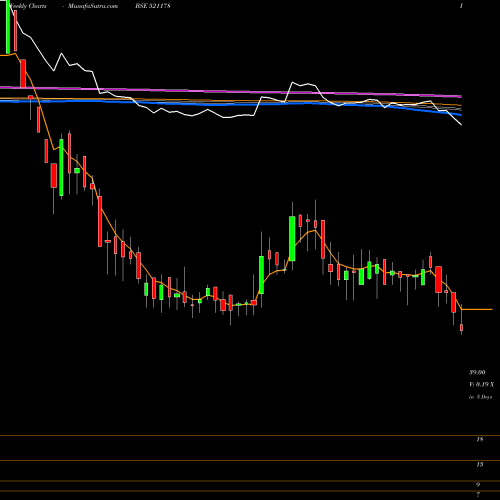The width and height of the screenshot is (500, 500).
Task: Click the "Weekly Charts" title text
Action: pos(28,6)
